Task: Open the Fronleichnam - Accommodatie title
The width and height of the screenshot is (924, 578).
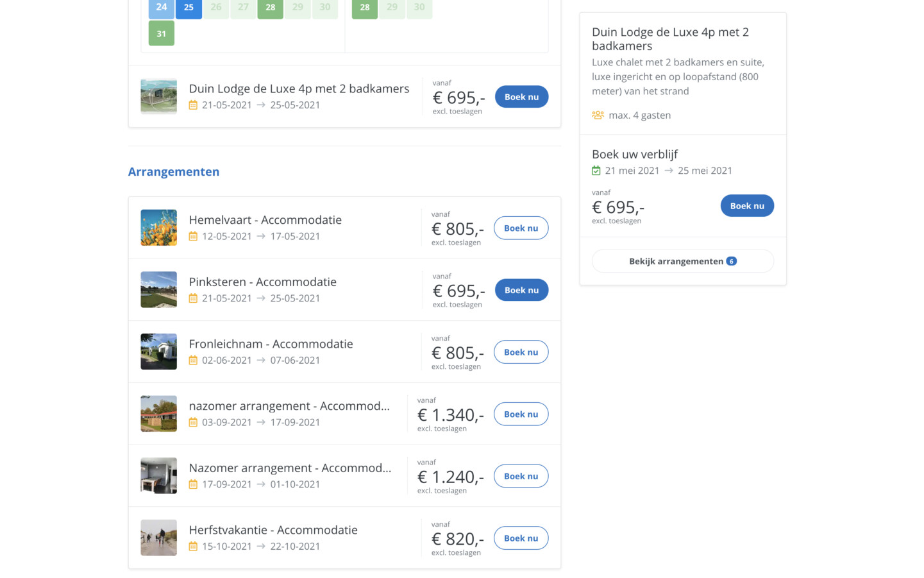Action: point(271,344)
